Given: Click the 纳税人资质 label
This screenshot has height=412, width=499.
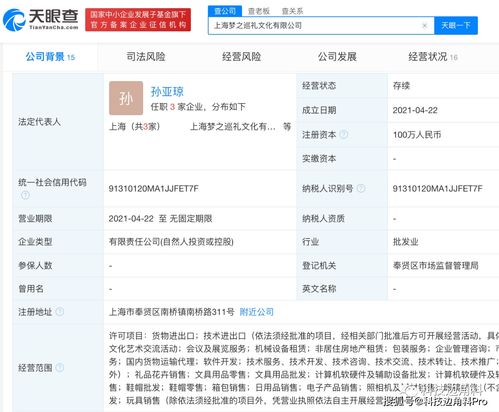Looking at the screenshot, I should 323,219.
